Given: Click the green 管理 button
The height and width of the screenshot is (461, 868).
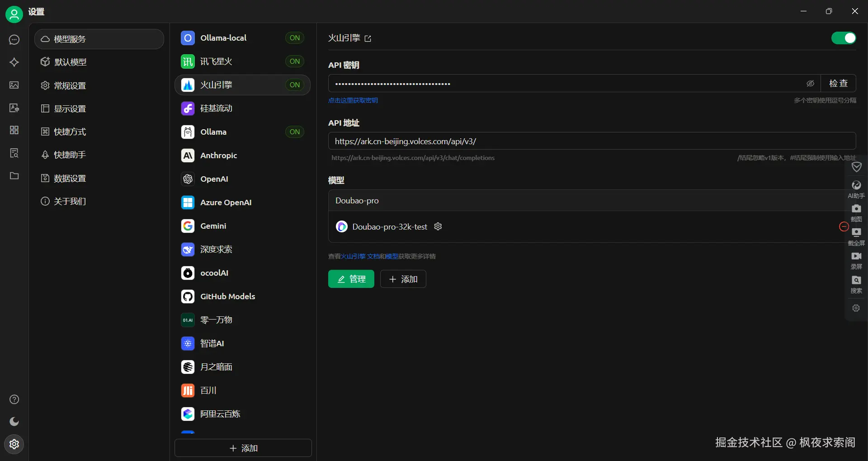Looking at the screenshot, I should [x=351, y=279].
